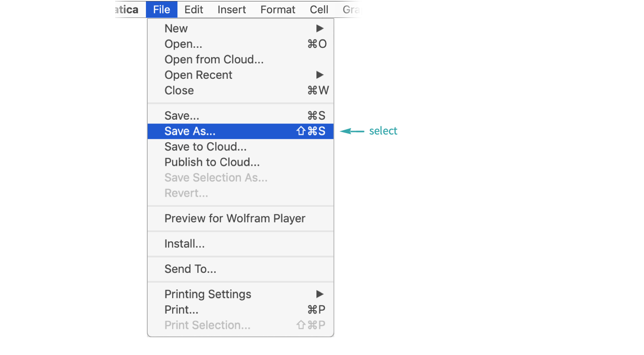
Task: Open the File menu in menu bar
Action: pos(162,10)
